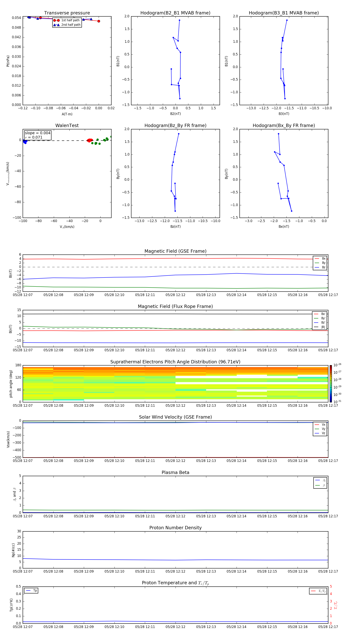The image size is (351, 644).
Task: Click '2nd half path' legend entry
Action: 67,25
